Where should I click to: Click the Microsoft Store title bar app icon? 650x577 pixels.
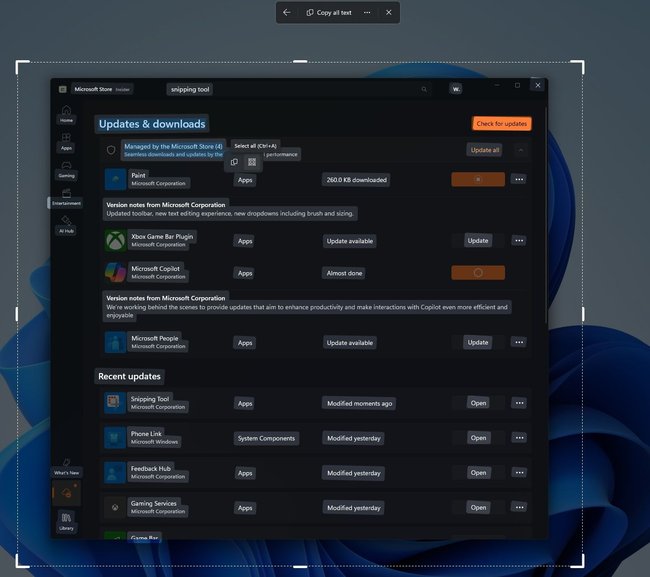(x=63, y=89)
